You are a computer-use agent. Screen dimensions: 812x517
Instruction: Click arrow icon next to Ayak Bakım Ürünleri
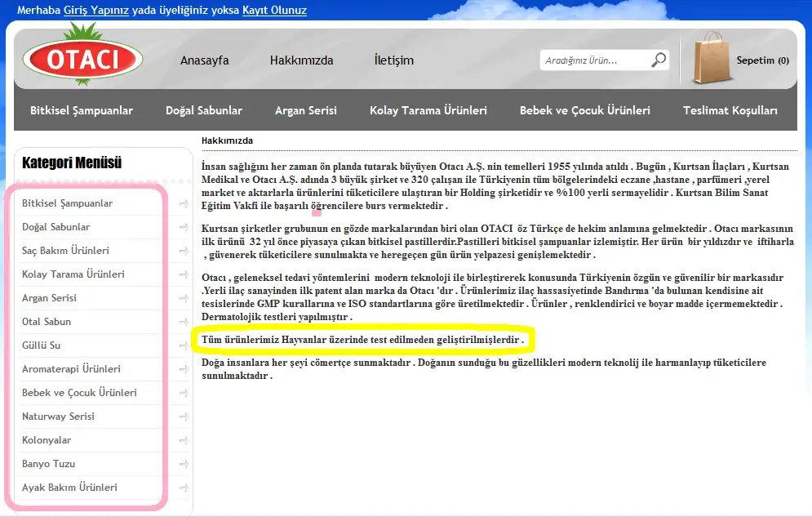click(184, 488)
